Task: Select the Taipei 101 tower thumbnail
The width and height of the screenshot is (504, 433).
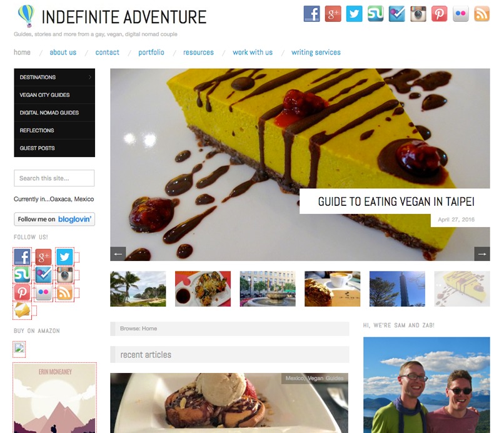Action: tap(397, 288)
